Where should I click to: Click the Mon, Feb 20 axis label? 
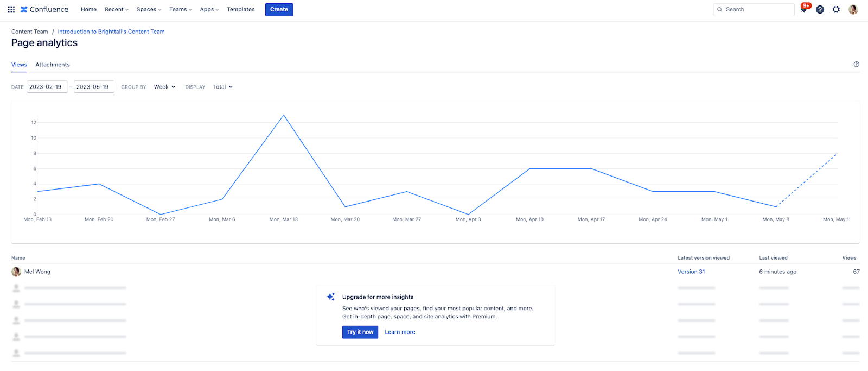coord(99,219)
